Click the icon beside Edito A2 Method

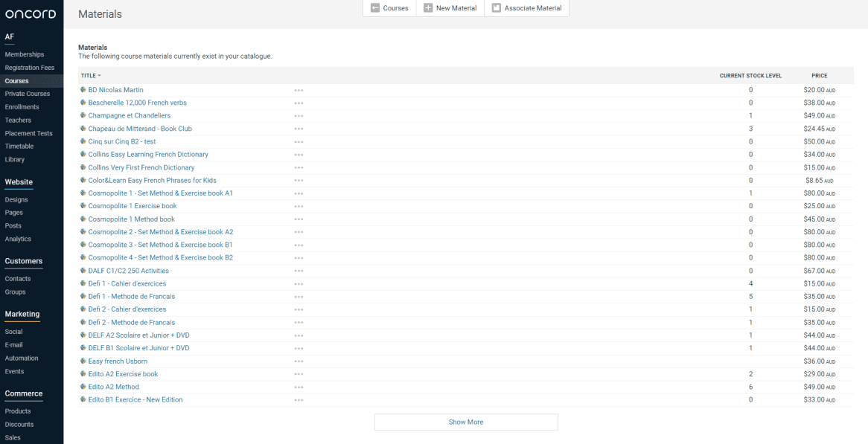click(x=83, y=387)
